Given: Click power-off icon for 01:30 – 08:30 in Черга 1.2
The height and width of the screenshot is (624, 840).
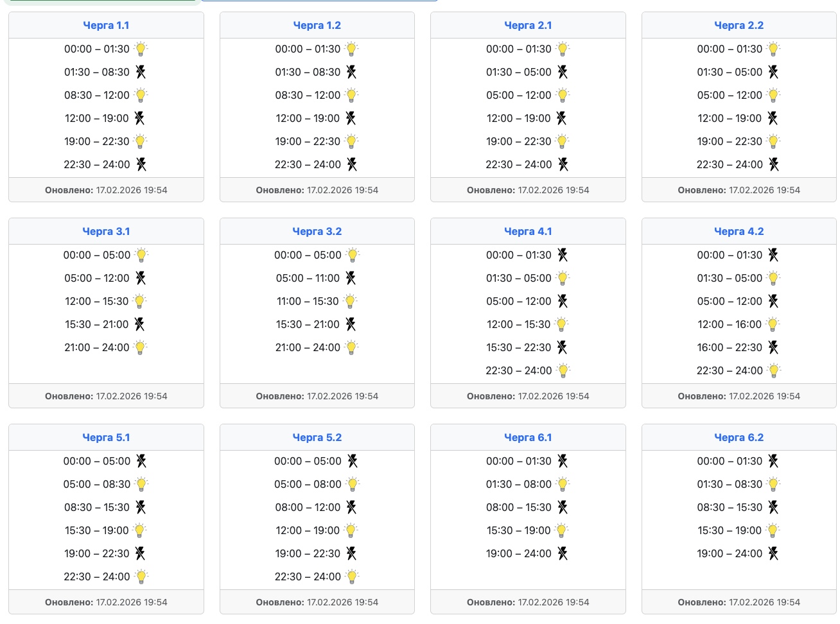Looking at the screenshot, I should (351, 72).
